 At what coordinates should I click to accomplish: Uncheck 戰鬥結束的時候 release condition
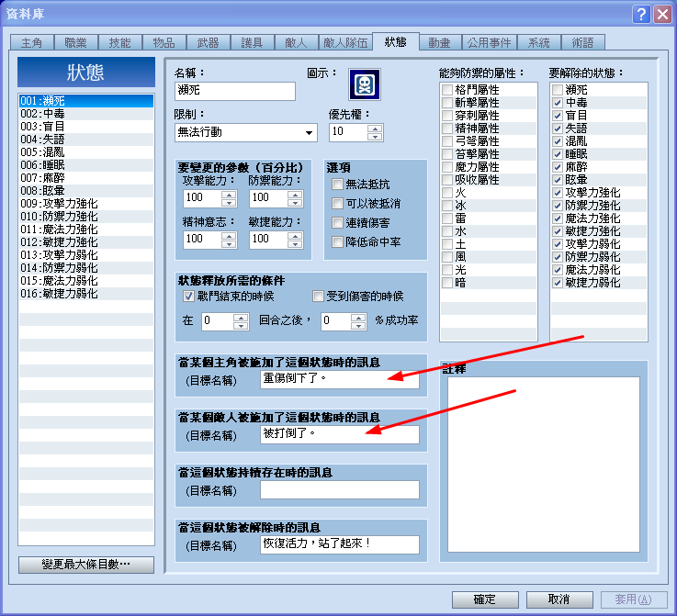tap(188, 297)
